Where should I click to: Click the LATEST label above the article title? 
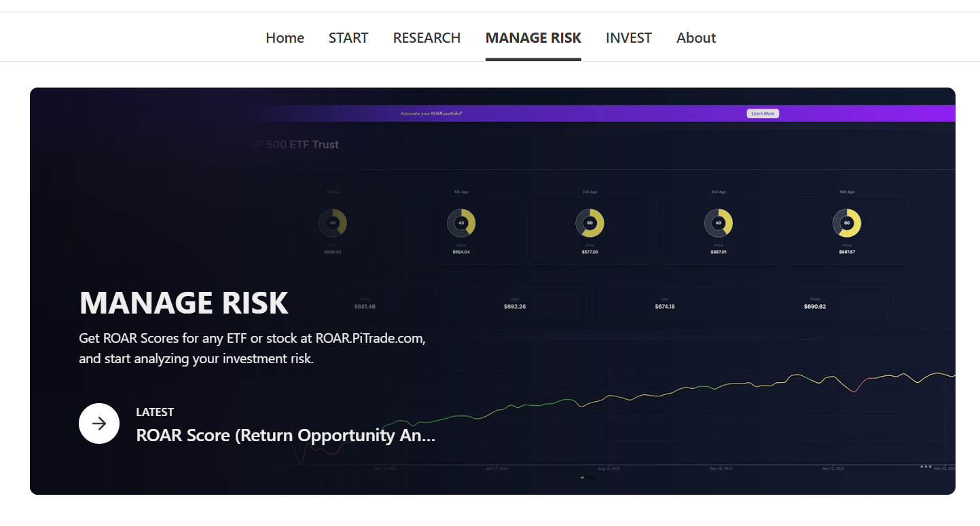click(x=155, y=412)
